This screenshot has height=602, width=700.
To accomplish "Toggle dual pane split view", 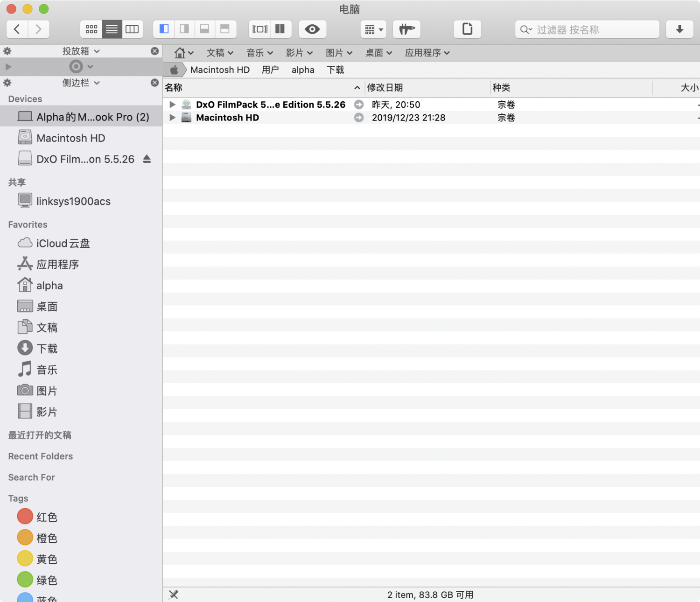I will pyautogui.click(x=280, y=29).
